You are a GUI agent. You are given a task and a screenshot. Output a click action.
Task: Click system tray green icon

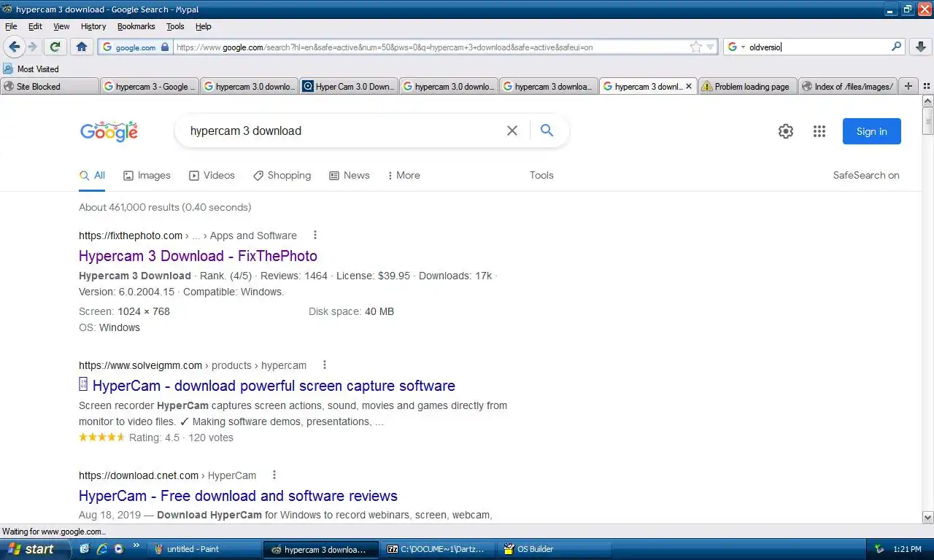click(880, 549)
